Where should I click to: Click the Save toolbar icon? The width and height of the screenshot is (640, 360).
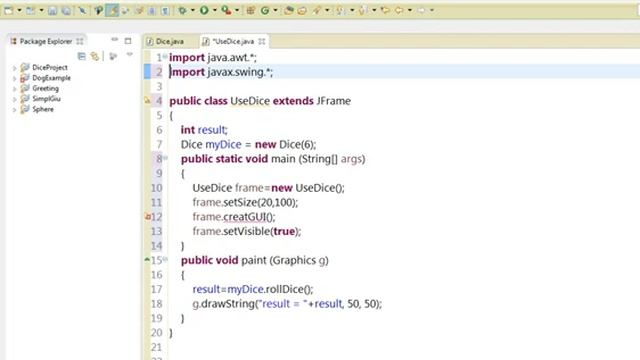(52, 11)
